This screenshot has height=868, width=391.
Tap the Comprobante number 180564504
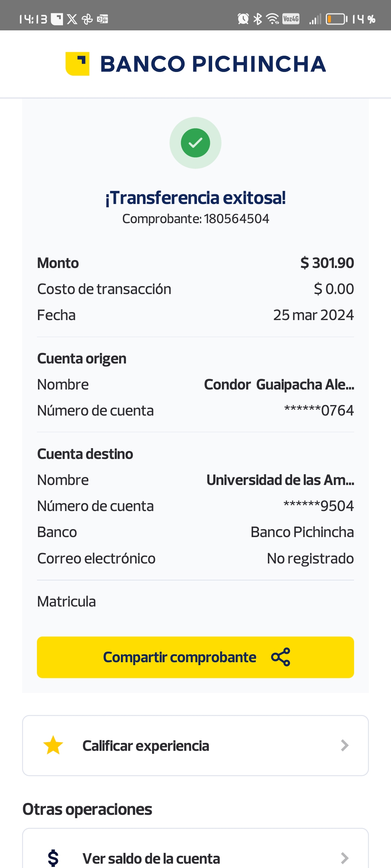point(236,219)
